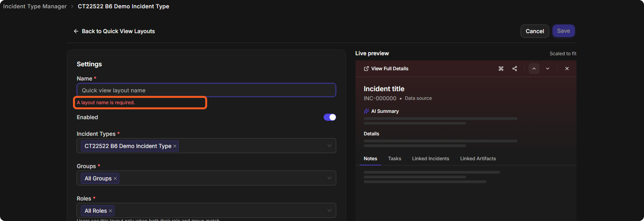
Task: Click the 'Scaled to fit' label
Action: [563, 54]
